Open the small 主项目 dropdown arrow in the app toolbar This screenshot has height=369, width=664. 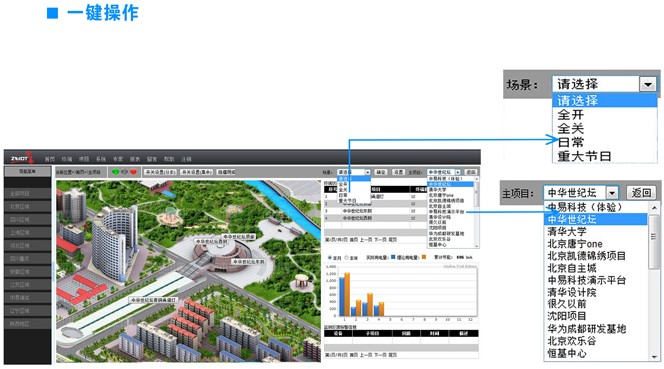coord(458,172)
